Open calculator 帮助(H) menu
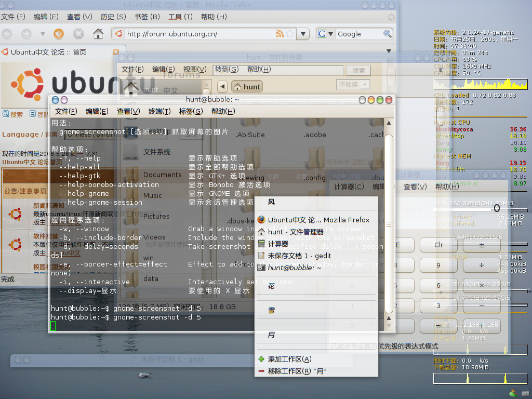The width and height of the screenshot is (532, 399). tap(447, 187)
